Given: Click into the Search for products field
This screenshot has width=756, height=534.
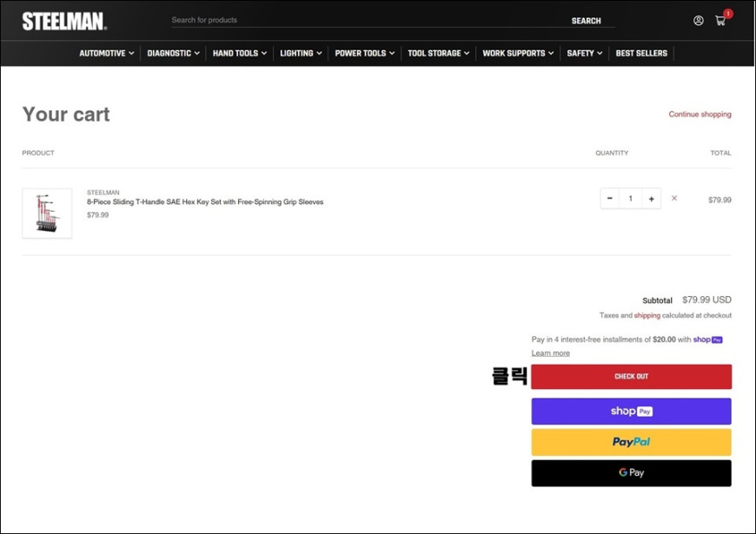Looking at the screenshot, I should (367, 20).
